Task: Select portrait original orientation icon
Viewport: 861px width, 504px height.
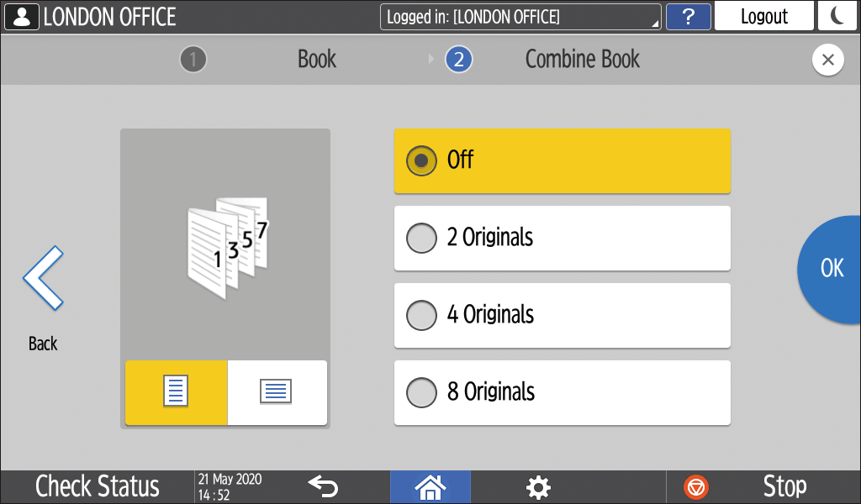Action: [176, 392]
